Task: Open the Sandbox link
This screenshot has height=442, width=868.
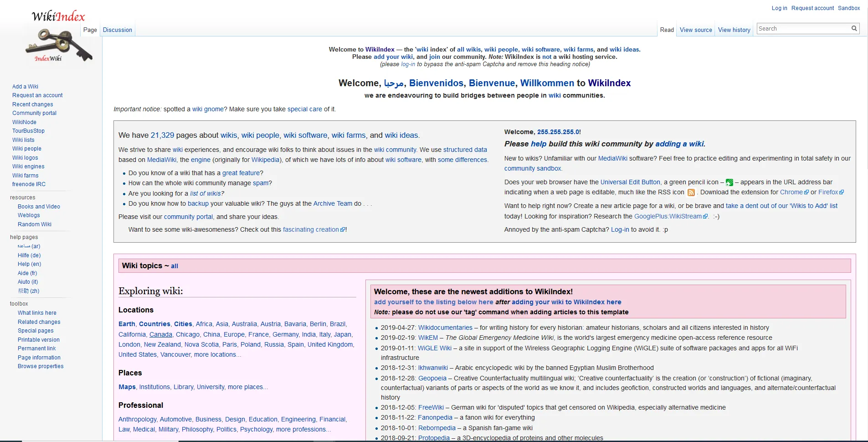Action: coord(849,8)
